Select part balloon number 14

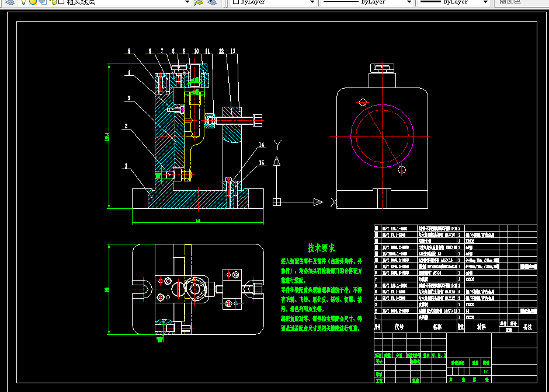click(x=262, y=144)
